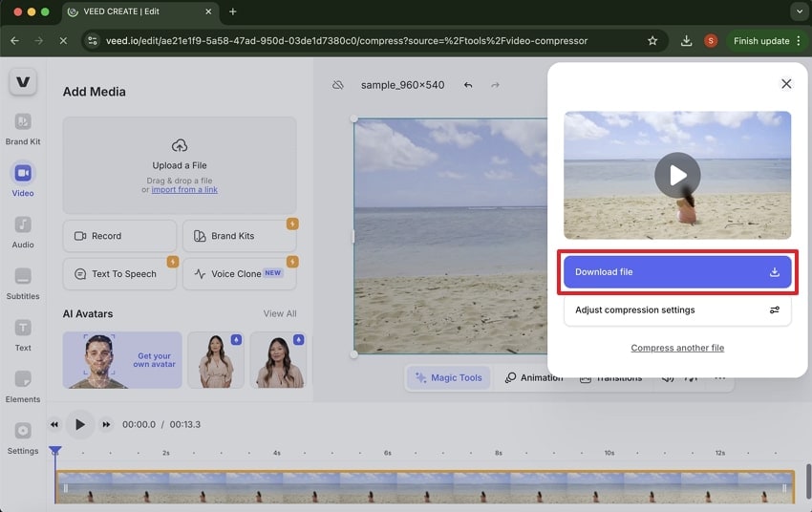Open the Elements sidebar panel
Image resolution: width=812 pixels, height=512 pixels.
pos(23,387)
